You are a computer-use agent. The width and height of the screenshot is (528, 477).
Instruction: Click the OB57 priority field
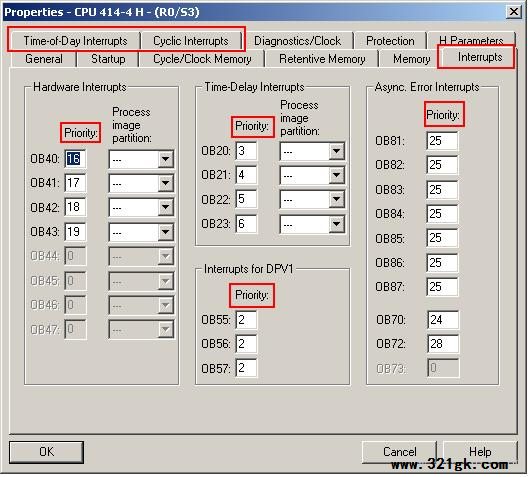point(246,368)
